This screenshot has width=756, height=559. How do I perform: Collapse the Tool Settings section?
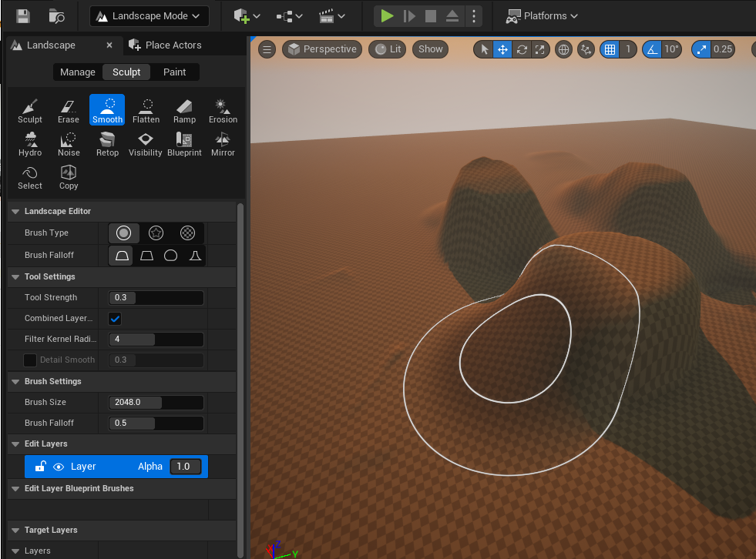[x=15, y=277]
